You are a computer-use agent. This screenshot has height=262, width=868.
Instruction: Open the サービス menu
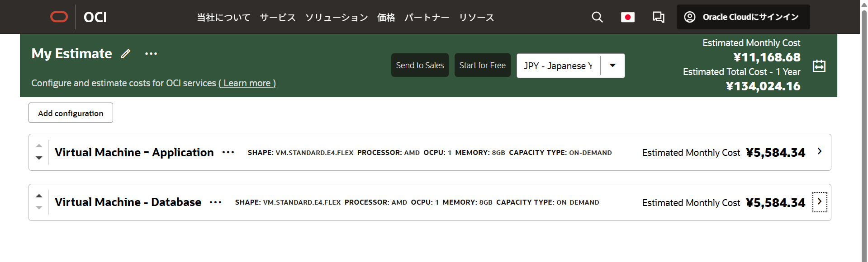point(278,17)
